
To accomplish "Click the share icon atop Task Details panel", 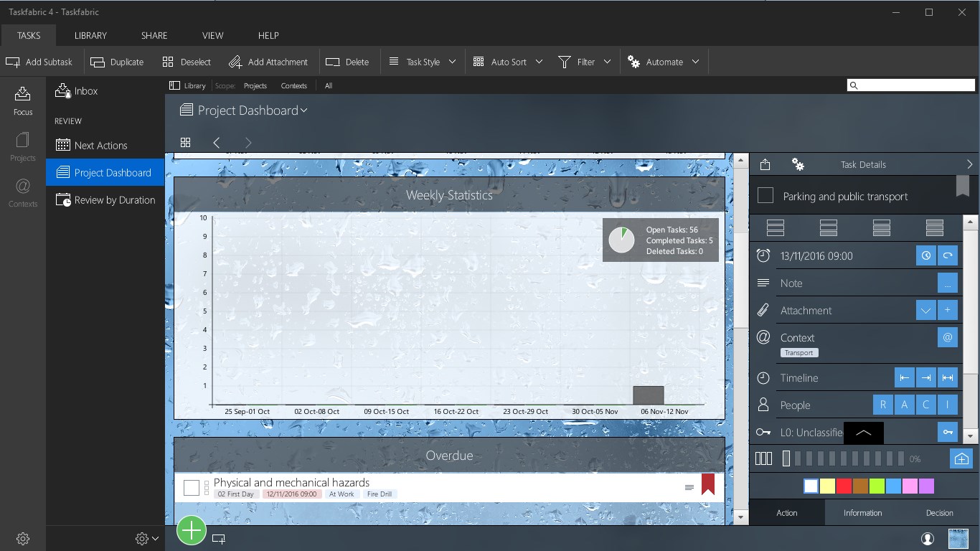I will [764, 164].
